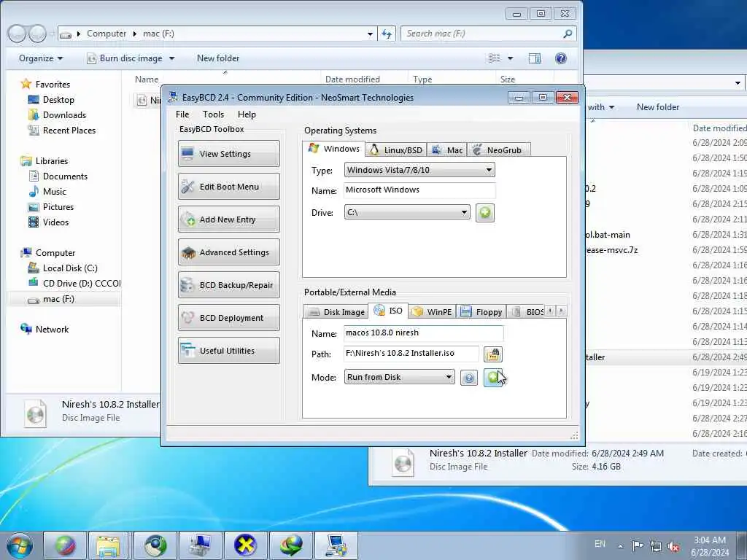This screenshot has height=560, width=747.
Task: Open BCD Backup/Repair section
Action: (x=228, y=285)
